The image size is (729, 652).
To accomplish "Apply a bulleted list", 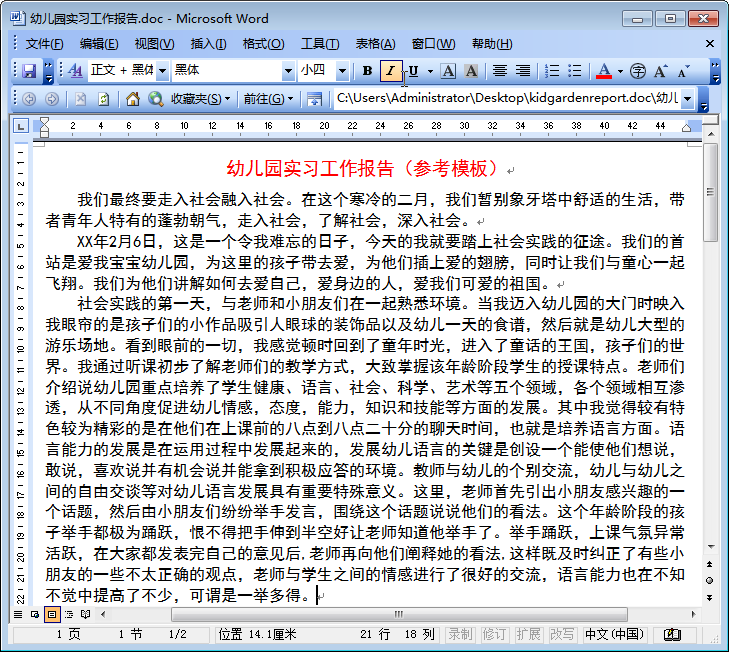I will pos(575,71).
